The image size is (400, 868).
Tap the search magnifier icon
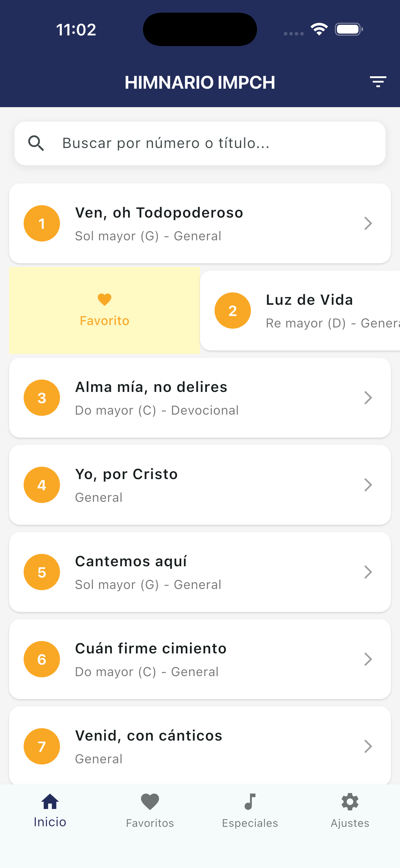(36, 143)
